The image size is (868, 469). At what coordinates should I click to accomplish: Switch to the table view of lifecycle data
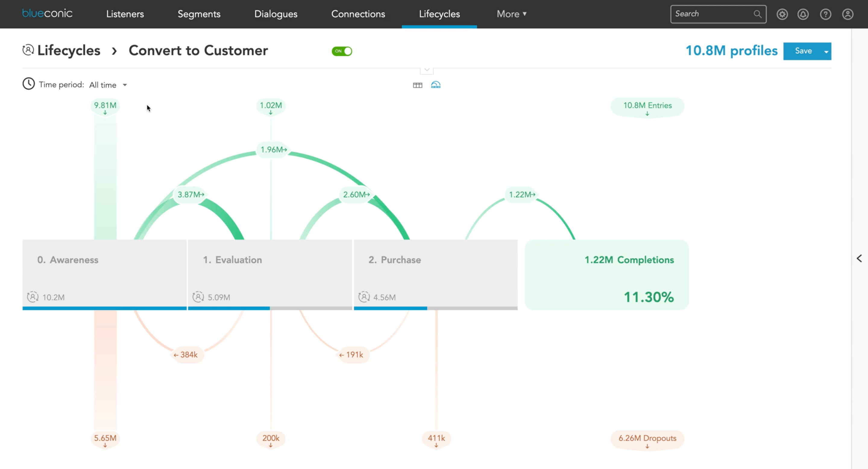click(x=417, y=85)
